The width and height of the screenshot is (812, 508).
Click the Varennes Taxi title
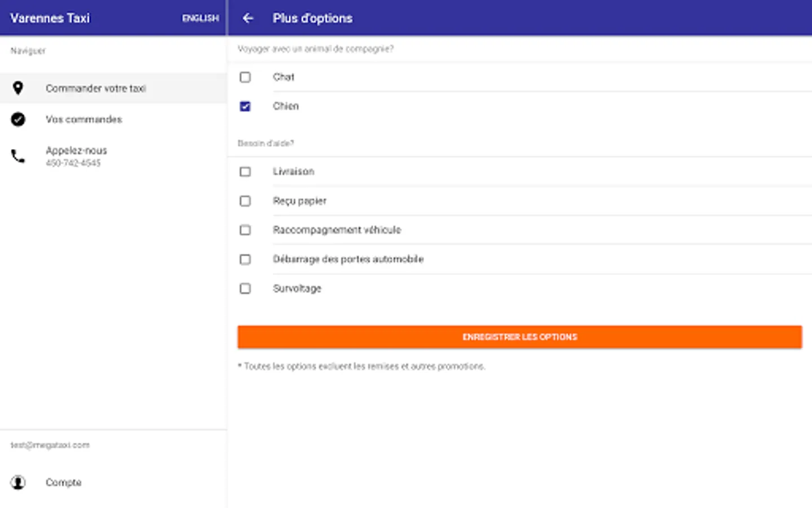coord(50,18)
